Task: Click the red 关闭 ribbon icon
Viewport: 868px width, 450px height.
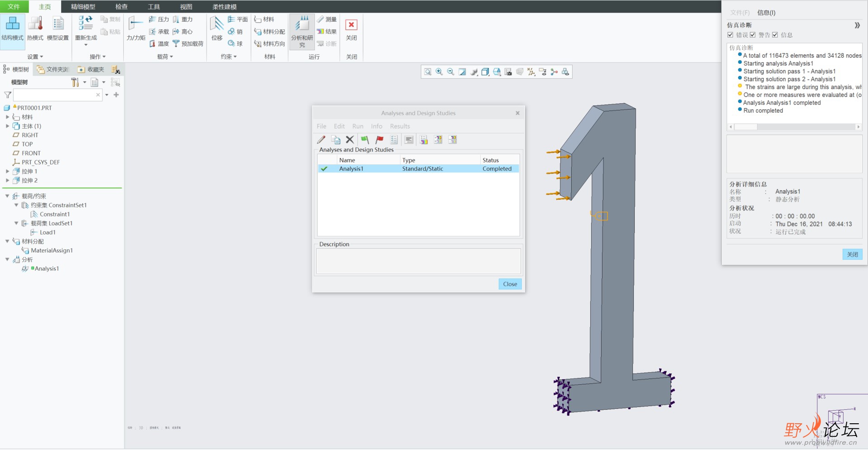Action: point(351,24)
